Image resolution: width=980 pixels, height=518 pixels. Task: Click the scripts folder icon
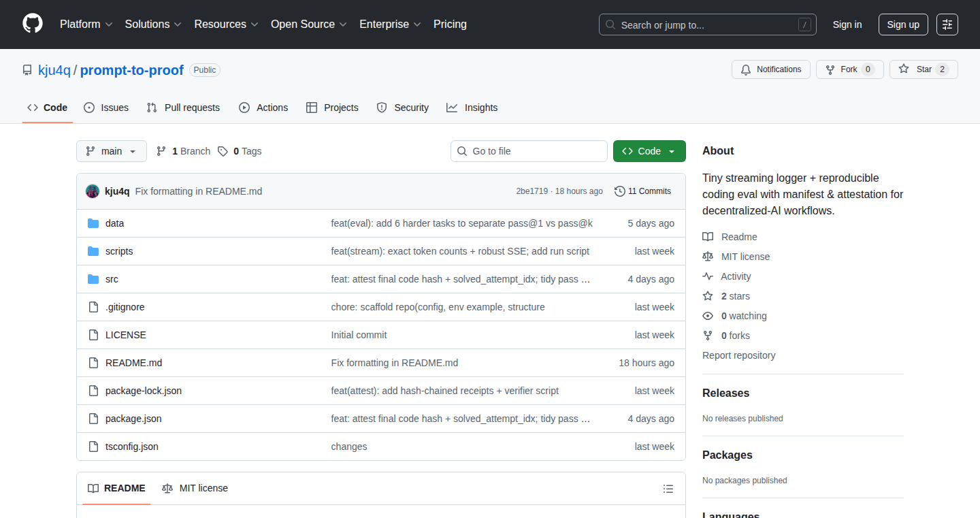point(93,251)
